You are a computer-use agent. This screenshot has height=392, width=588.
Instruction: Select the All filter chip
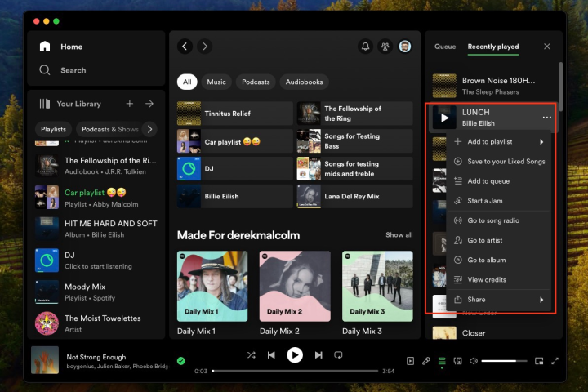point(187,82)
